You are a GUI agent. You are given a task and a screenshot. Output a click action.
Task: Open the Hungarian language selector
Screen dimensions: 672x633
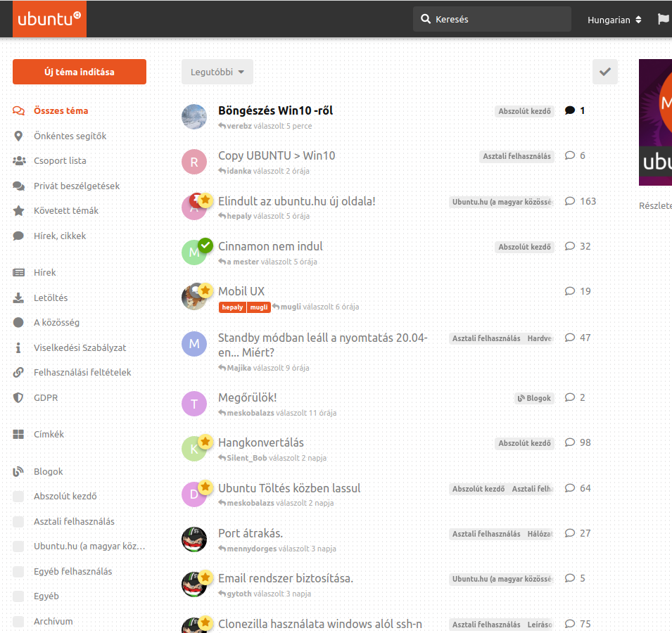614,20
